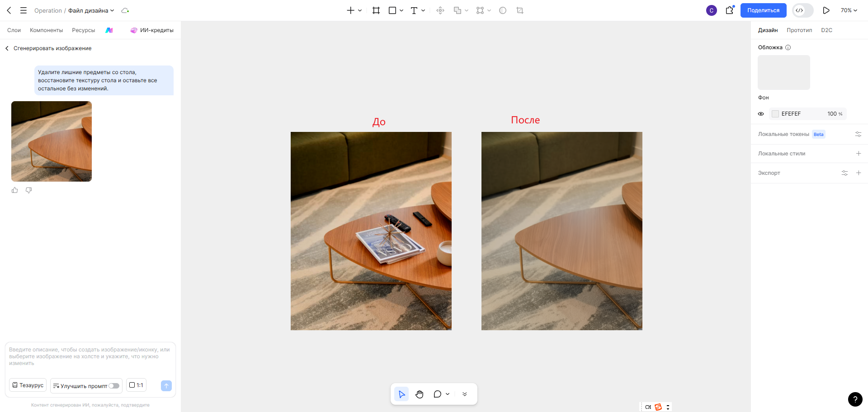868x412 pixels.
Task: Click the thumbs up icon under generated image
Action: pos(15,190)
